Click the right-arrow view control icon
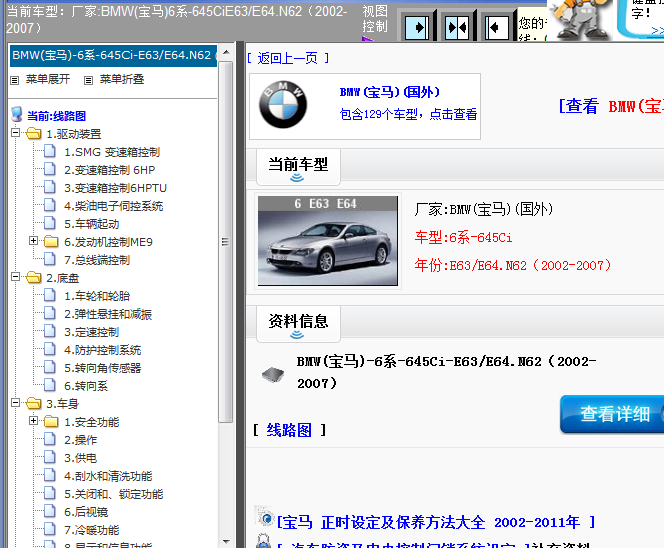The width and height of the screenshot is (664, 548). 417,28
